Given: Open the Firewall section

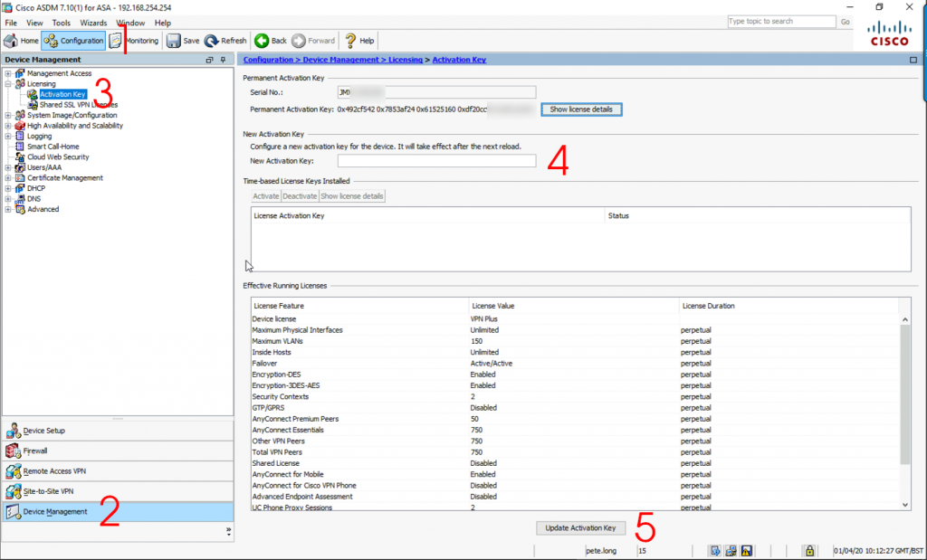Looking at the screenshot, I should [118, 451].
